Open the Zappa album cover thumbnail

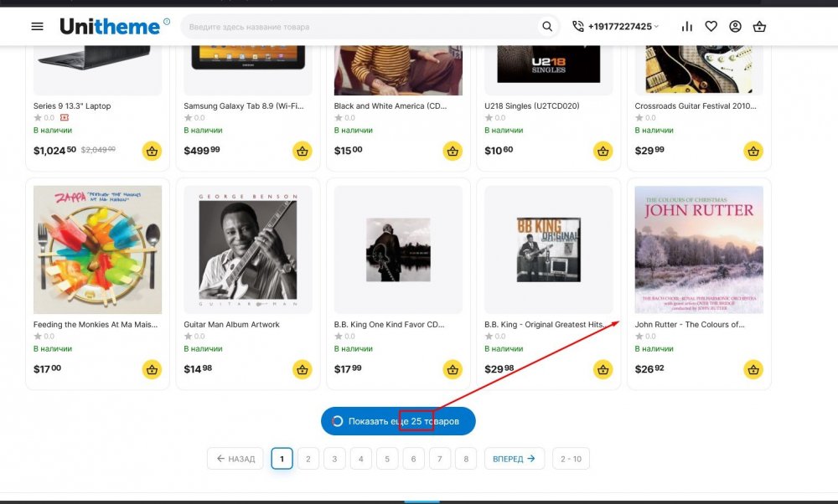[x=97, y=249]
